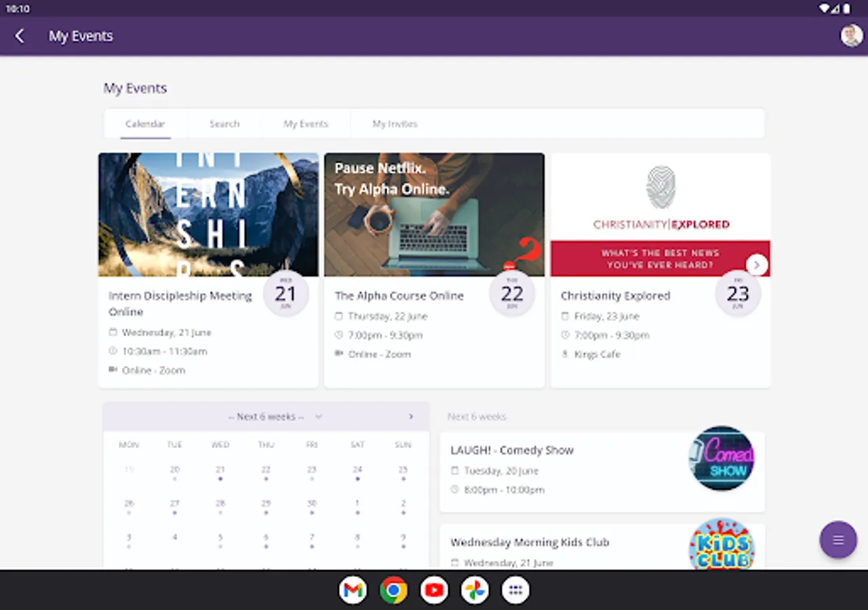Image resolution: width=868 pixels, height=610 pixels.
Task: Select day 27 in the calendar grid
Action: click(x=174, y=504)
